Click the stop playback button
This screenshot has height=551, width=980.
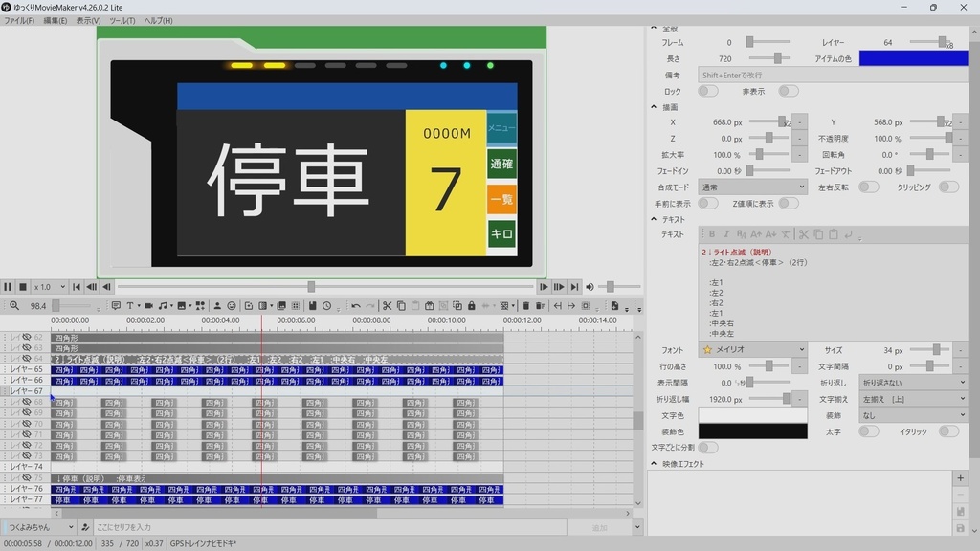click(23, 287)
